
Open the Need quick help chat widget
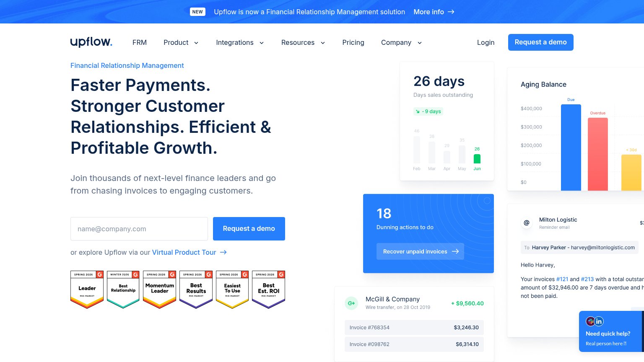point(611,331)
